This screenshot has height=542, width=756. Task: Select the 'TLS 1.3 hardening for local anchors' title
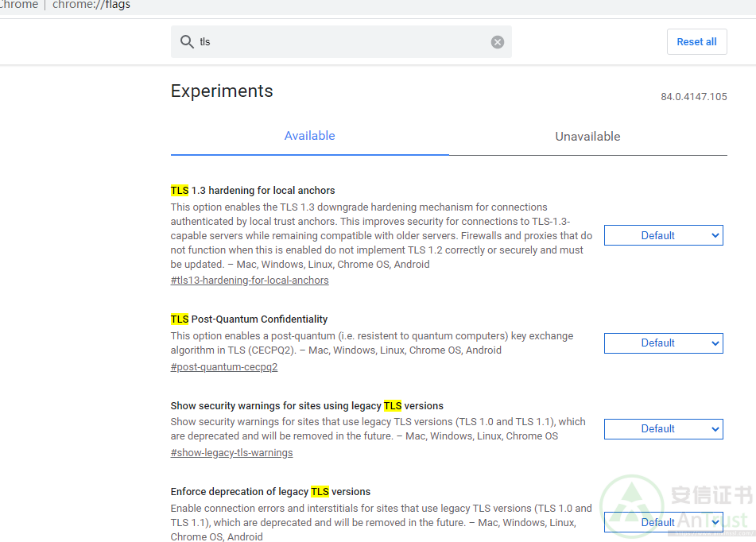coord(253,191)
